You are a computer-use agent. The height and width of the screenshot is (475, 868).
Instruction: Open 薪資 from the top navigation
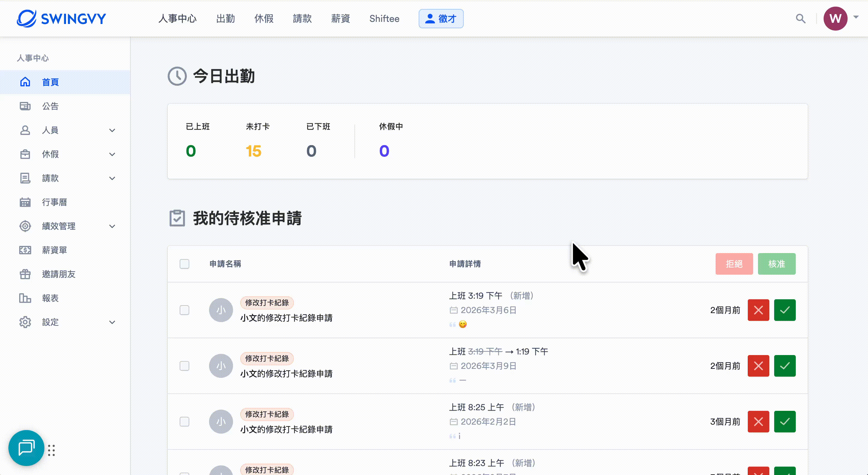pyautogui.click(x=341, y=19)
